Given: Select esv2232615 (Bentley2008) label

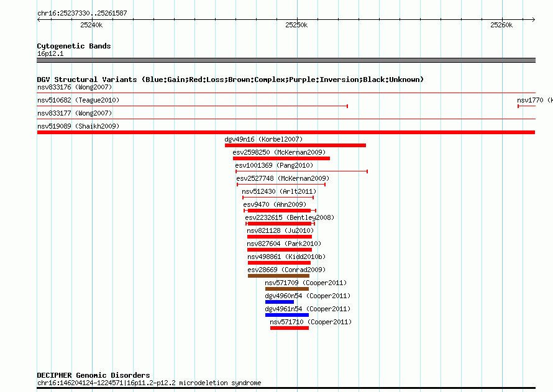Looking at the screenshot, I should 290,217.
